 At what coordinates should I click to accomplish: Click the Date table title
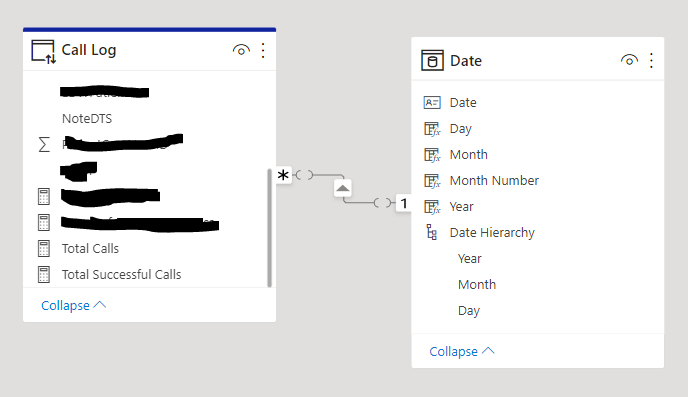coord(466,61)
